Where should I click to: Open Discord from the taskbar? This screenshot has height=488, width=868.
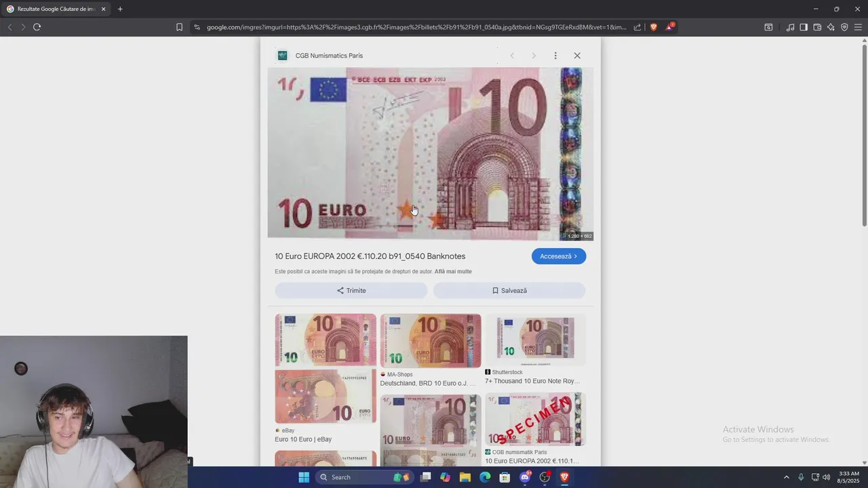tap(525, 477)
